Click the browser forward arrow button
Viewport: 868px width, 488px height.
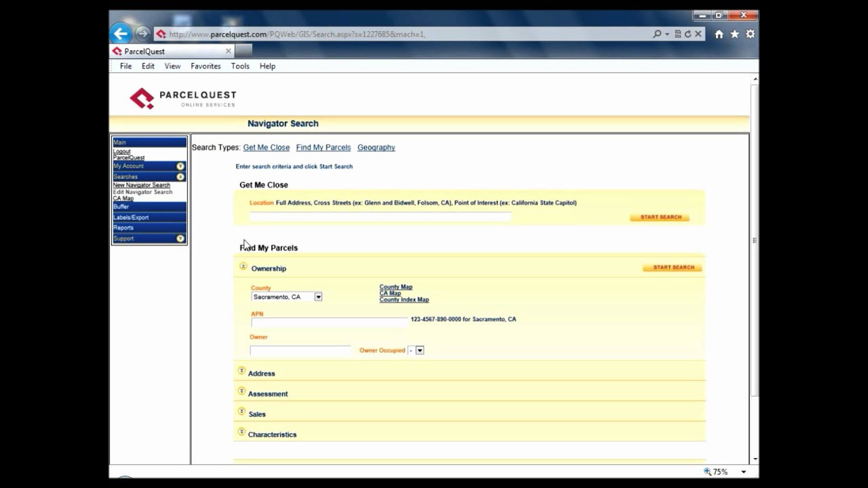click(x=142, y=33)
